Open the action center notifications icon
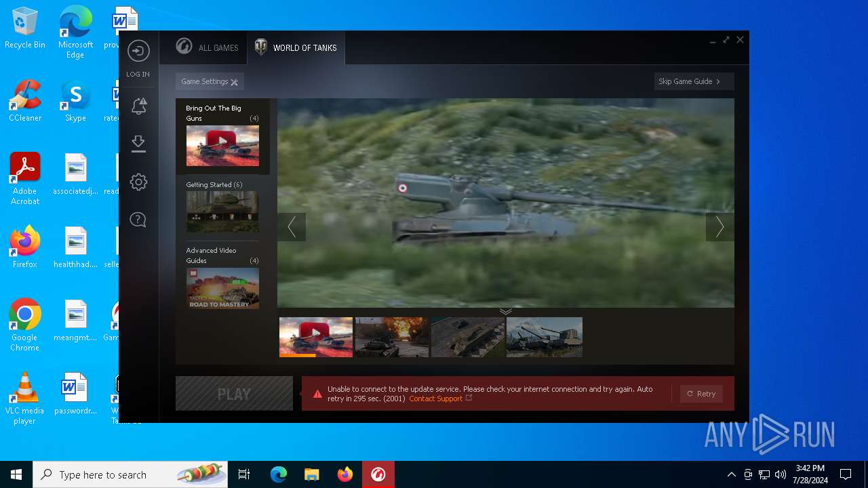The height and width of the screenshot is (488, 868). click(x=846, y=474)
